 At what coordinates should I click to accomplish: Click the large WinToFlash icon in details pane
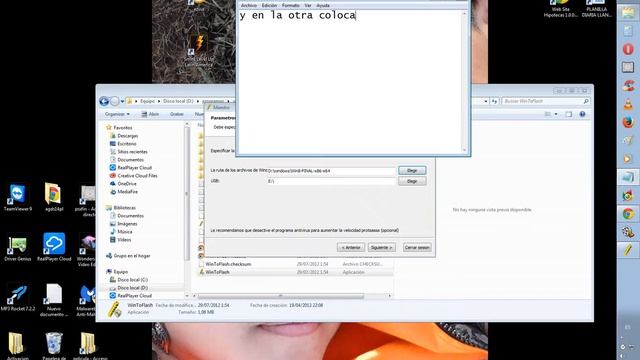pos(115,309)
